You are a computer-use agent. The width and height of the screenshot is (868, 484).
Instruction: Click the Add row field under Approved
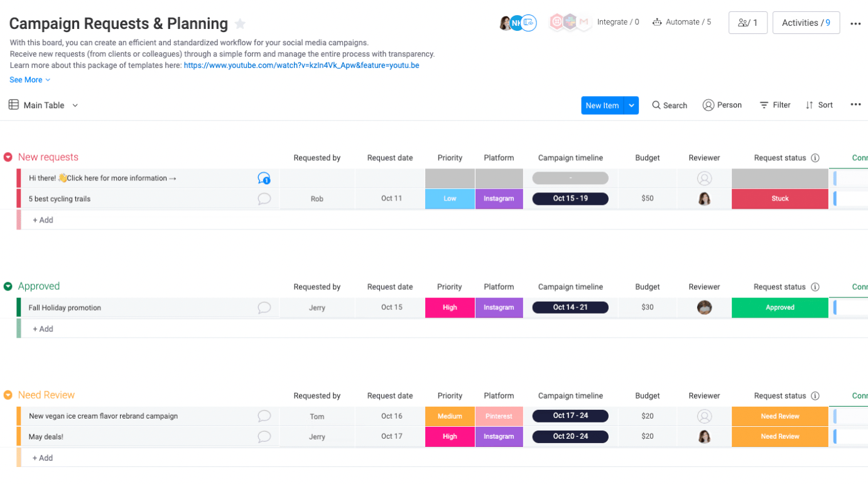43,329
